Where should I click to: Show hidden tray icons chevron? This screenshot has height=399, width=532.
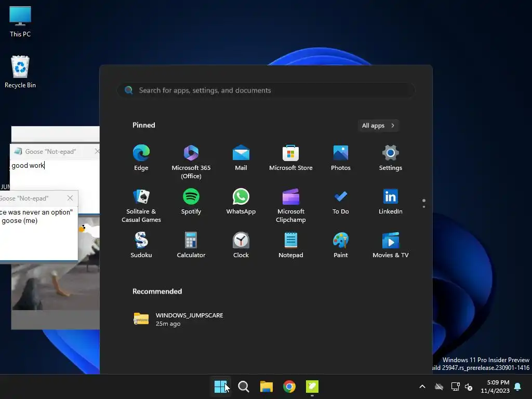point(422,387)
